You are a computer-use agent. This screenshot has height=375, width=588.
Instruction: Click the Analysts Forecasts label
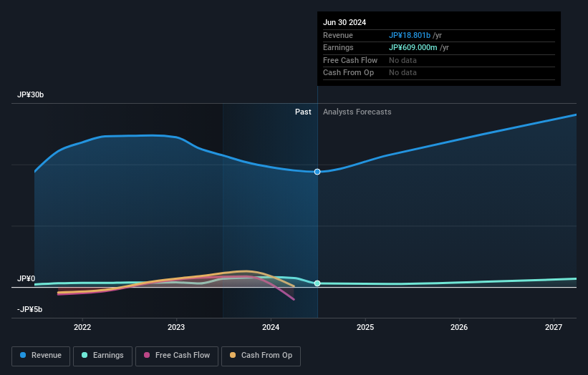tap(357, 112)
